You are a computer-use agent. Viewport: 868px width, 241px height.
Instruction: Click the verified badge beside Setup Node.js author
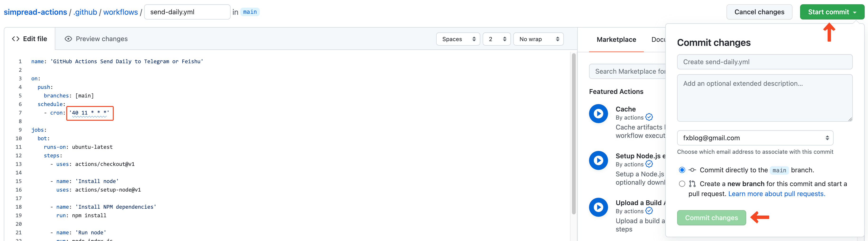click(649, 164)
